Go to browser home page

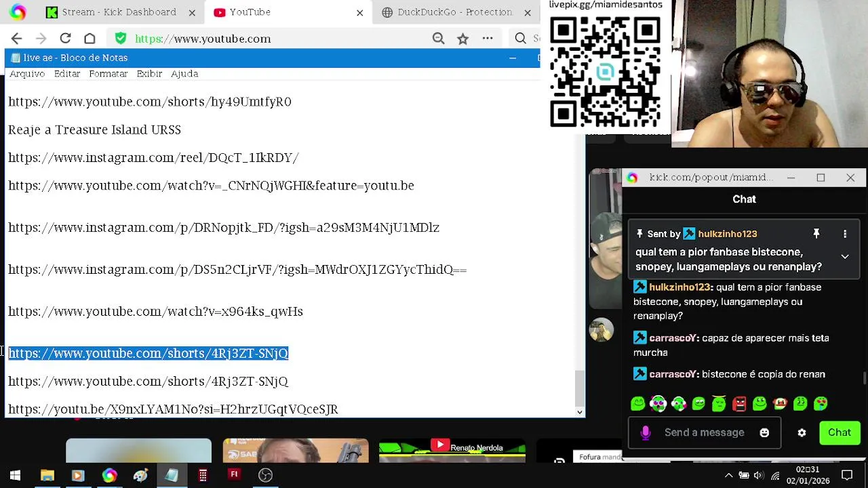click(x=90, y=39)
